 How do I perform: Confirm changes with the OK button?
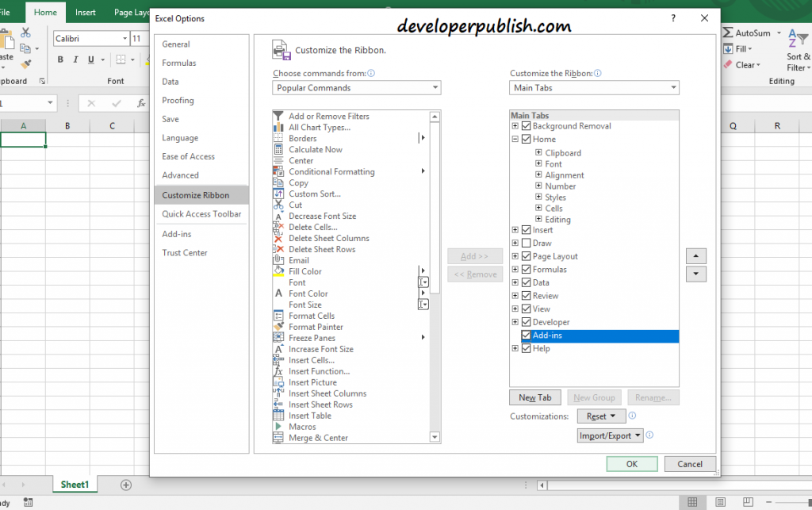click(632, 463)
